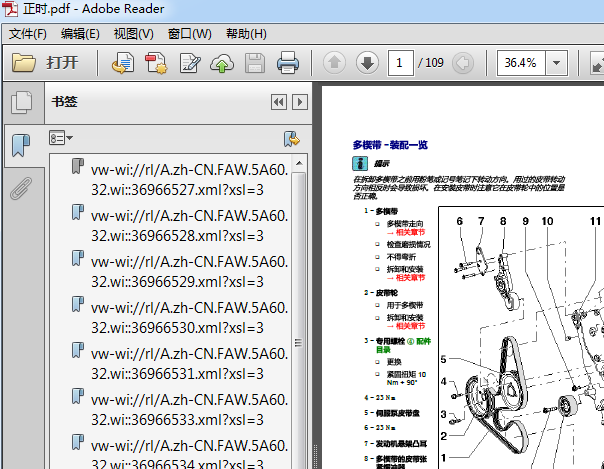Select bookmark ending 36966529.xml

click(x=189, y=272)
